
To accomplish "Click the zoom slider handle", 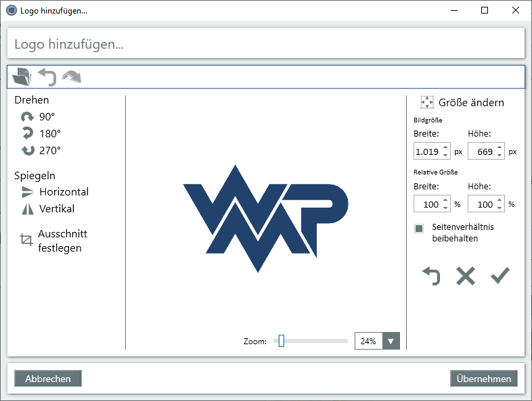I will click(x=281, y=341).
